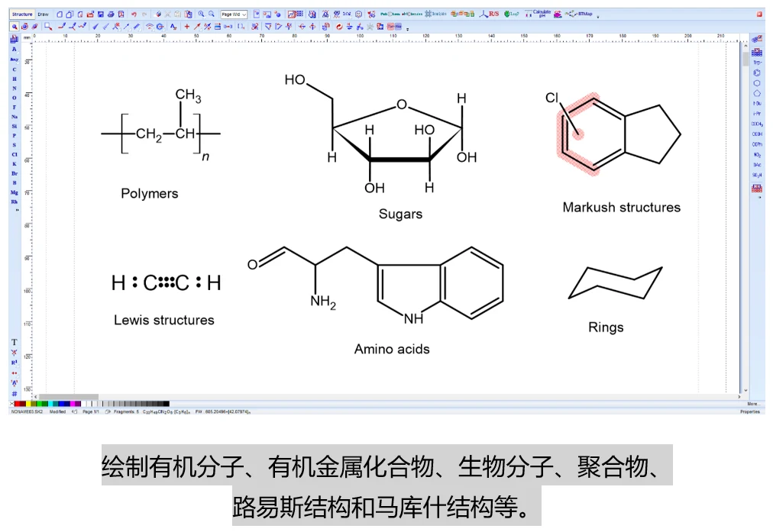Viewport: 773px width, 532px height.
Task: Expand second toolbar overflow arrow
Action: (408, 29)
